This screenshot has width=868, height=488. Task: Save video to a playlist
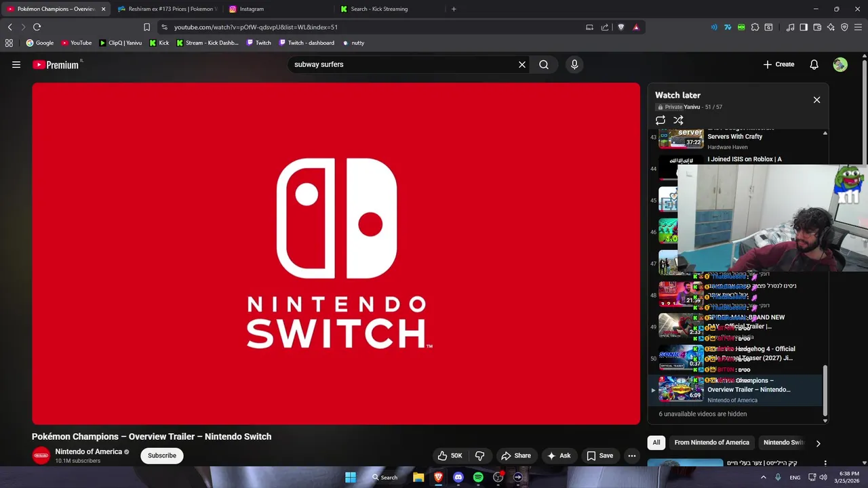tap(600, 455)
